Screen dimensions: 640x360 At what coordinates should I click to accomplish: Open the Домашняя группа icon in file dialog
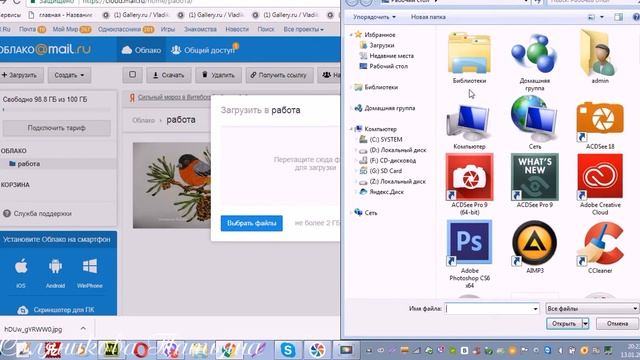(x=534, y=54)
